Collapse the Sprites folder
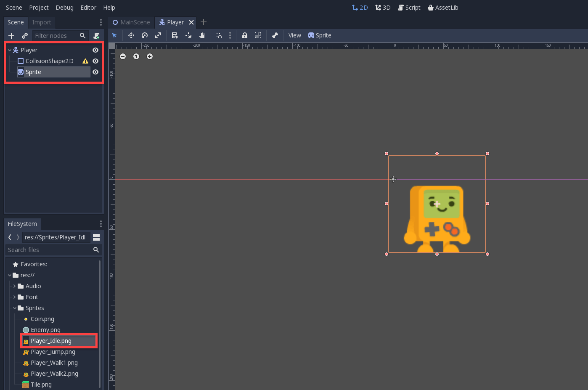This screenshot has height=390, width=588. (14, 308)
